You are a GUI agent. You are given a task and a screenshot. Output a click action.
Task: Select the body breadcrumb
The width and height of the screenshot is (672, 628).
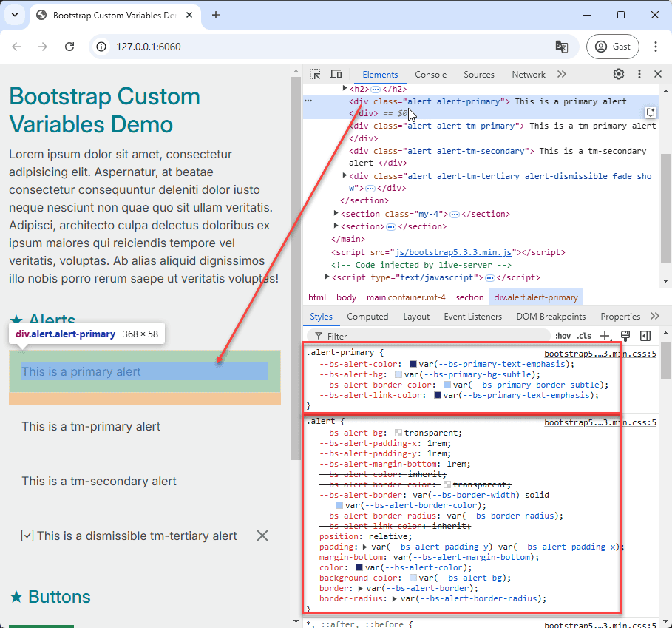point(346,297)
